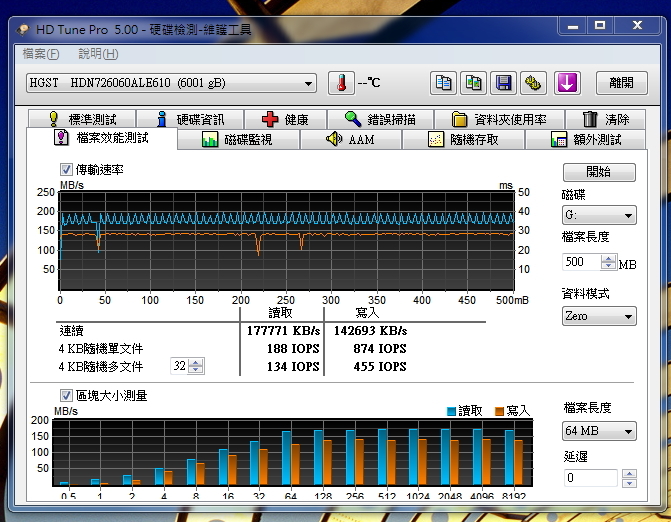Screen dimensions: 671x522
Task: Open the 檔案 file menu
Action: (41, 54)
